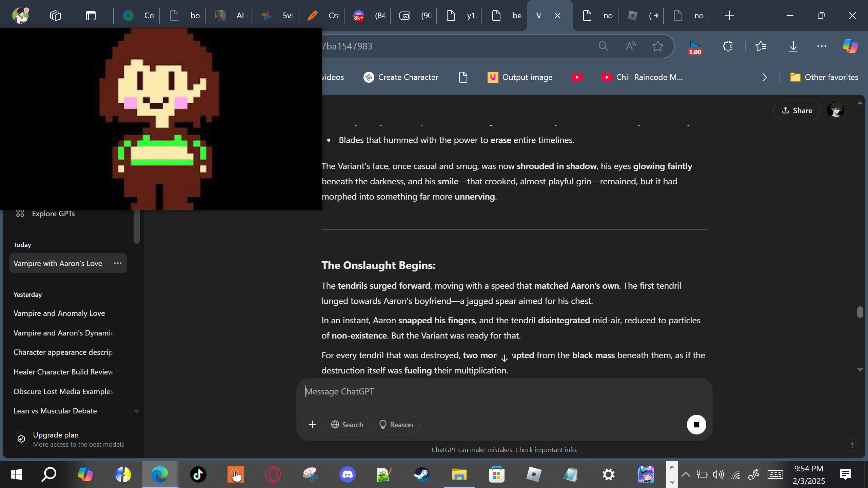Switch to the 'AI' browser tab

tap(229, 16)
